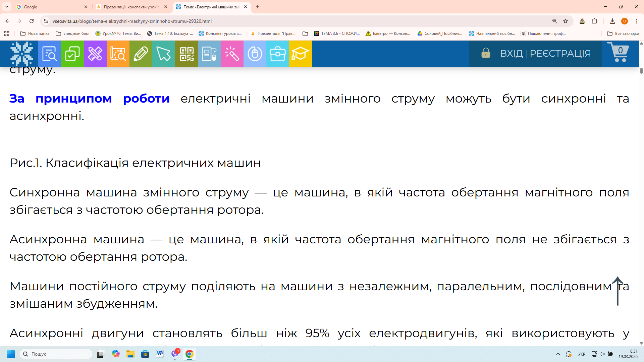Viewport: 644px width, 362px height.
Task: Open the shopping cart with 0 items
Action: pyautogui.click(x=619, y=53)
